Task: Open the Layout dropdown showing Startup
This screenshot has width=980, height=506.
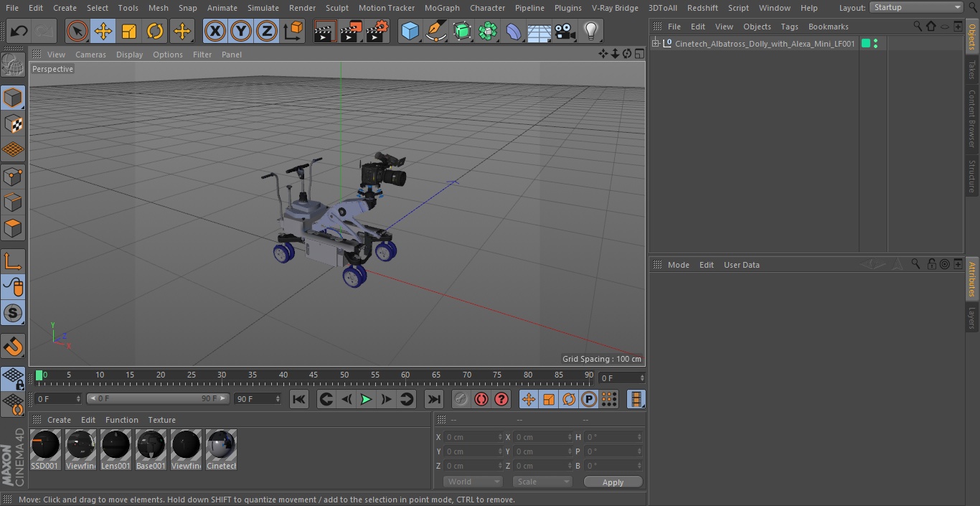Action: [916, 7]
